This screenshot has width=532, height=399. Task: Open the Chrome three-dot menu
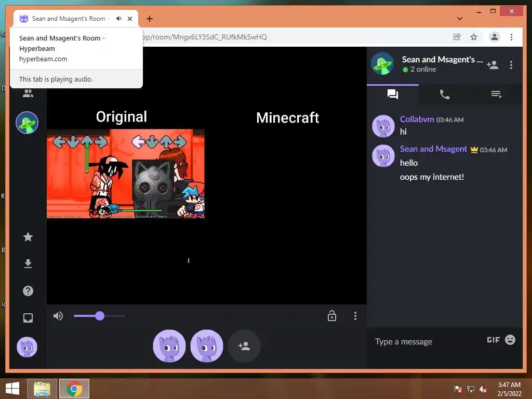point(511,37)
